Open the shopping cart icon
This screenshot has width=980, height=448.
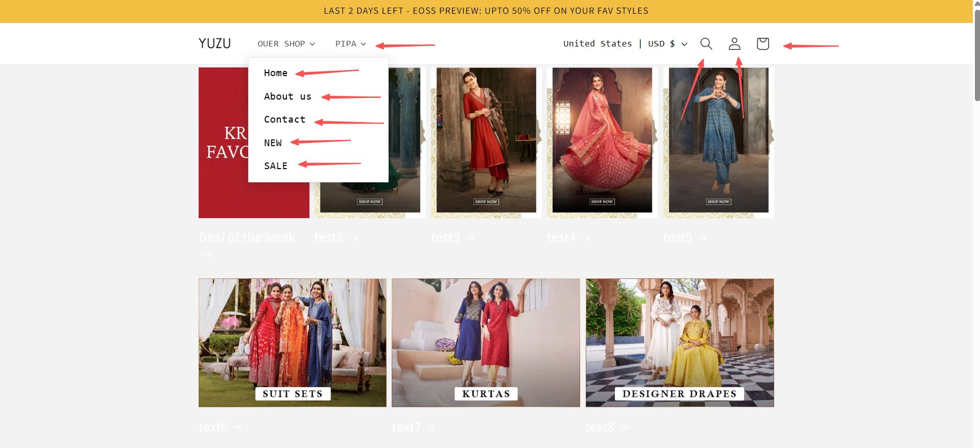pyautogui.click(x=762, y=44)
